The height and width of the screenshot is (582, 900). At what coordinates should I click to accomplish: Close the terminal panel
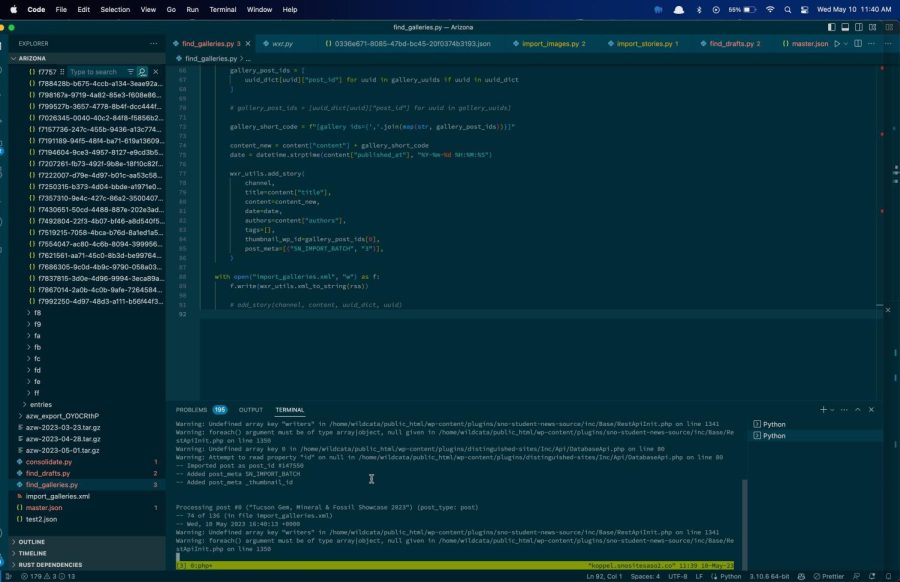(x=871, y=410)
